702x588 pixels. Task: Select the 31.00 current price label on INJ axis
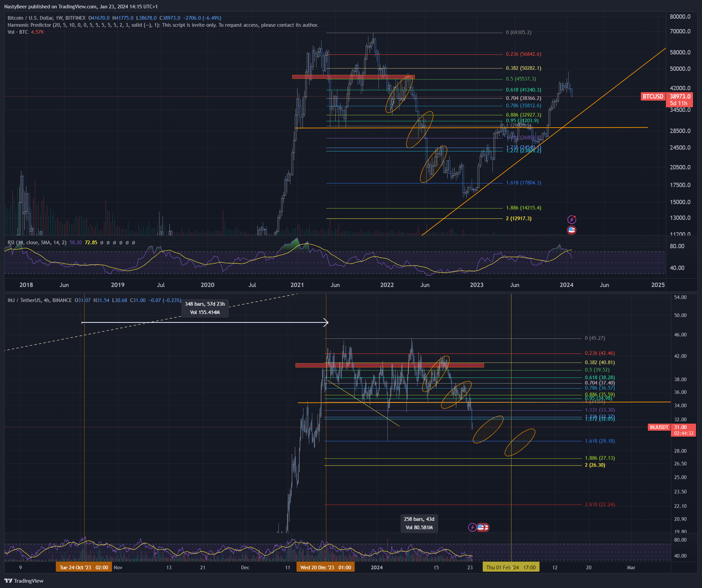tap(680, 427)
